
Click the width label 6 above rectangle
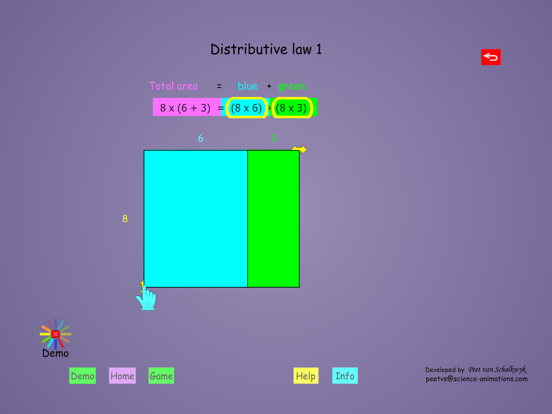point(200,138)
